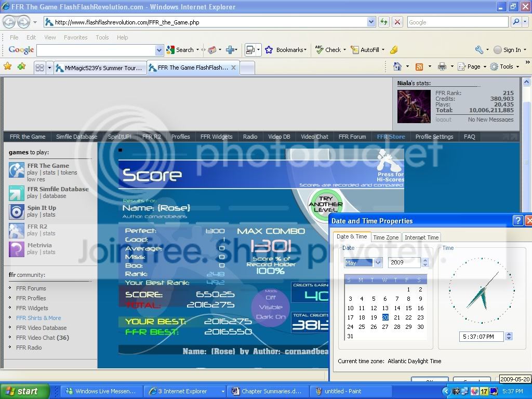
Task: Expand the address bar URL dropdown
Action: pyautogui.click(x=371, y=22)
